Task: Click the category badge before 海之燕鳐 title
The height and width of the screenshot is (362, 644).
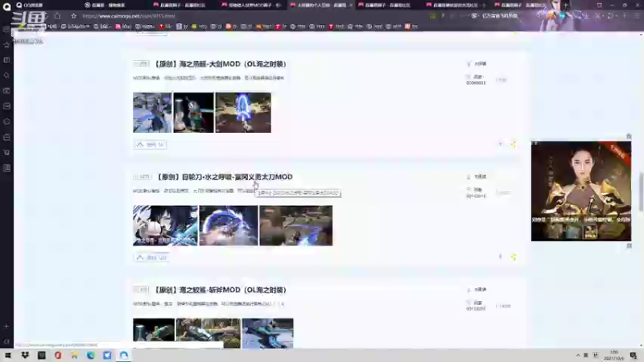Action: (x=142, y=64)
